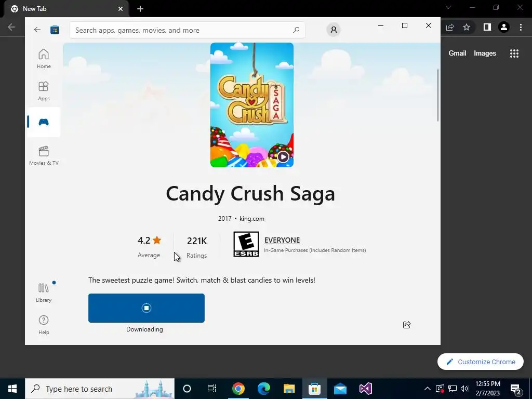532x399 pixels.
Task: Open the EVERYONE rating link
Action: tap(282, 240)
